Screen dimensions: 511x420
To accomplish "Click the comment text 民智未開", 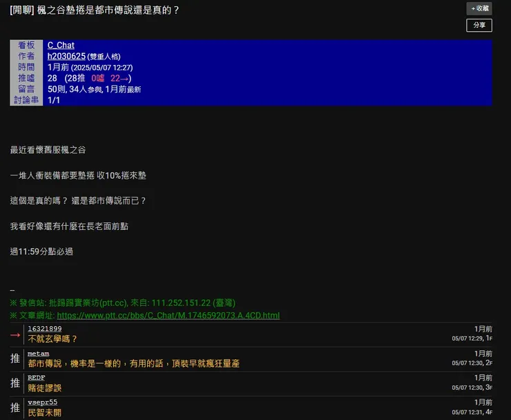I will click(45, 412).
